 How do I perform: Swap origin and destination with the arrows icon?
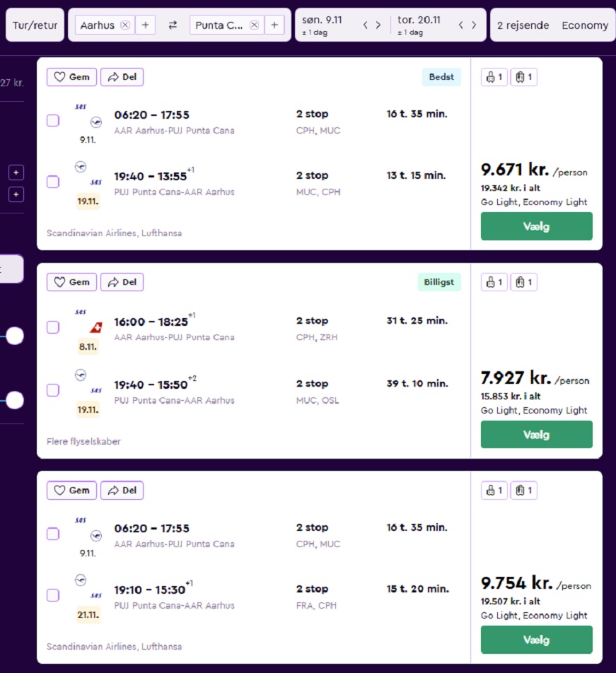[x=173, y=25]
